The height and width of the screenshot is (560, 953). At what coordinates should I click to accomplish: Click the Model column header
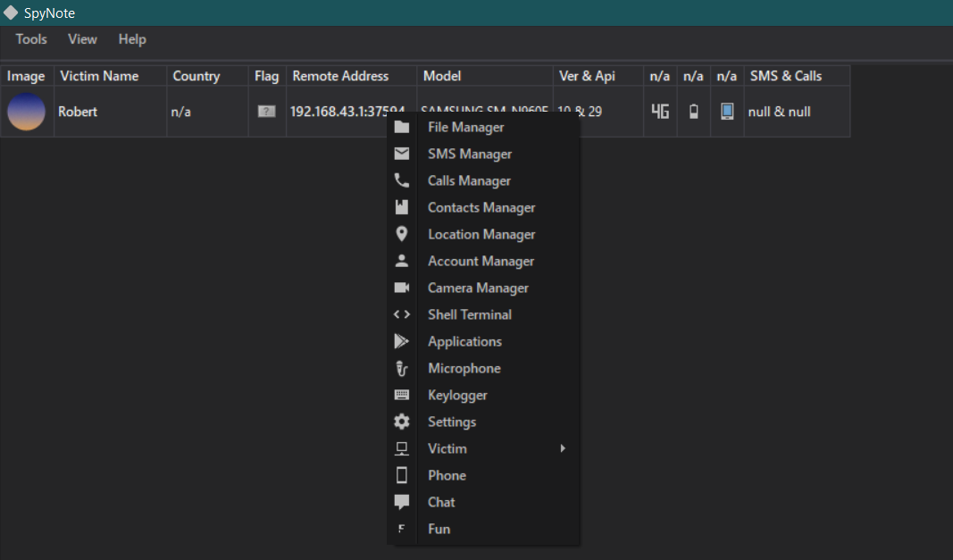(x=485, y=76)
